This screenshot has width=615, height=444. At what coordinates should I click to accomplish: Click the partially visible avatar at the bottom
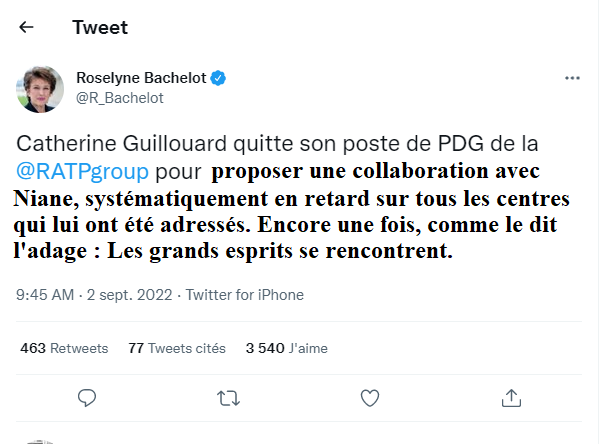click(x=40, y=440)
